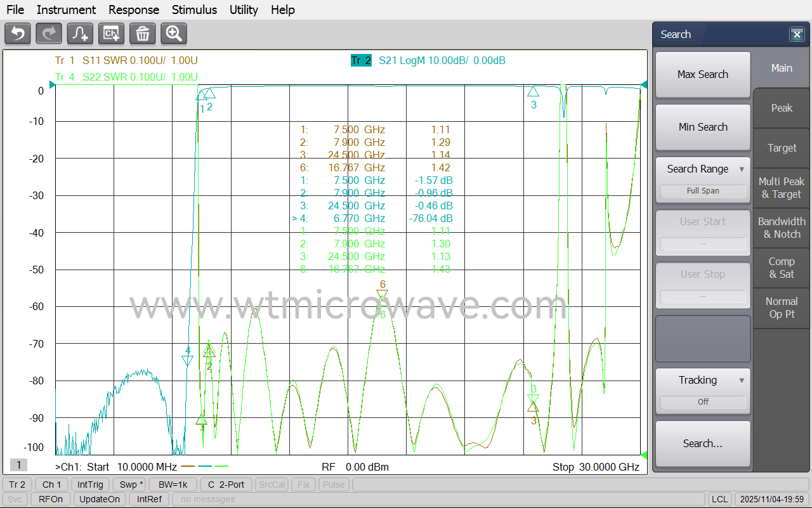Click the Tr 2 status bar button
Screen dimensions: 812x508
click(17, 485)
